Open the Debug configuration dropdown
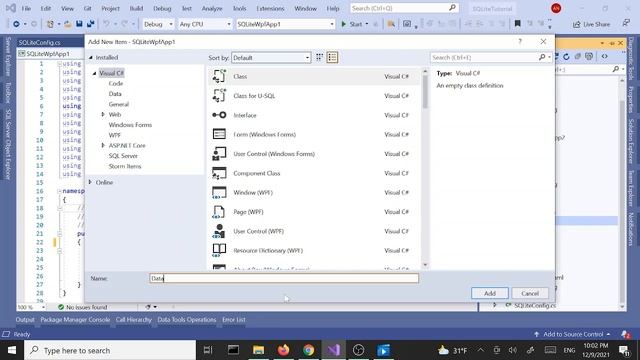The width and height of the screenshot is (640, 360). pyautogui.click(x=158, y=24)
